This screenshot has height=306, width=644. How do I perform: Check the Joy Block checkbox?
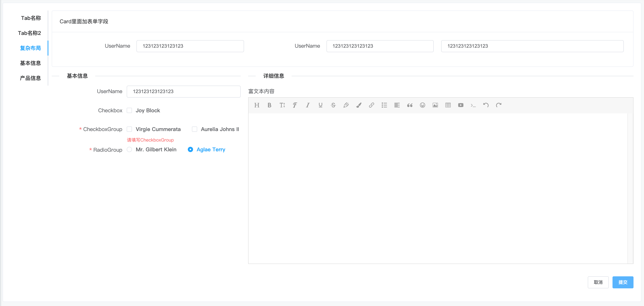129,110
